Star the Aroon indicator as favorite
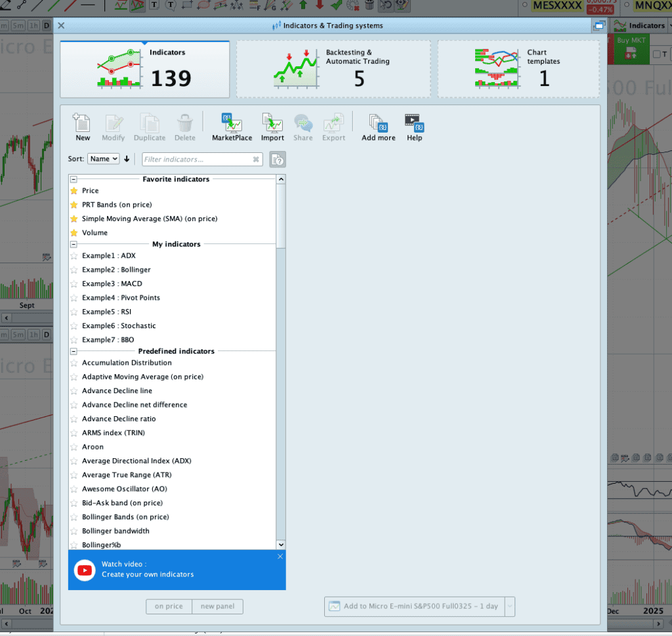The width and height of the screenshot is (672, 636). click(73, 446)
